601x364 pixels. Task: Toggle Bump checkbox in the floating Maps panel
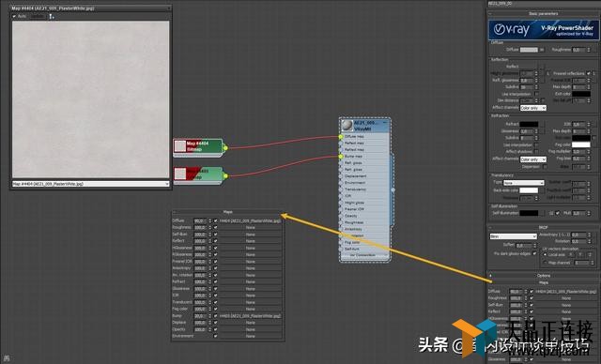[215, 316]
